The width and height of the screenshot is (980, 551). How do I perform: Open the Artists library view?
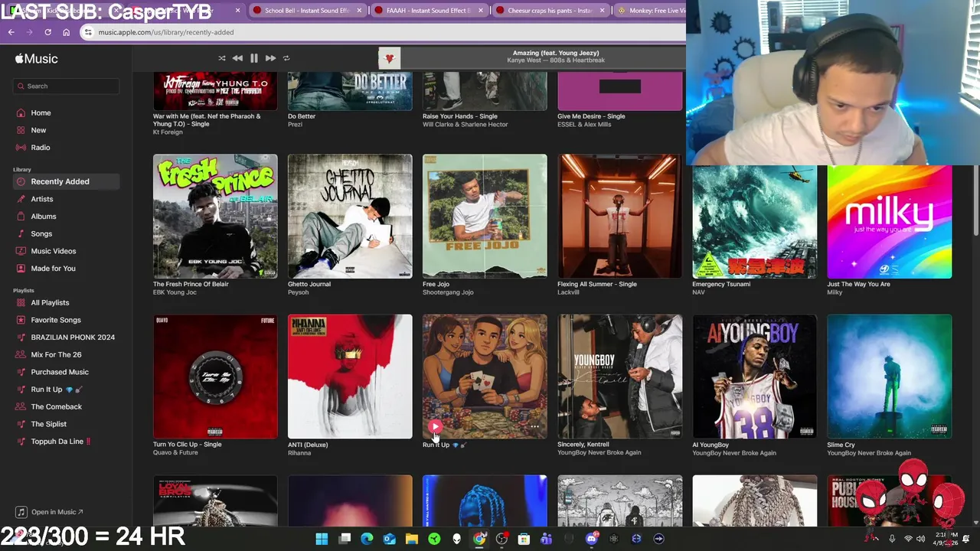[42, 199]
